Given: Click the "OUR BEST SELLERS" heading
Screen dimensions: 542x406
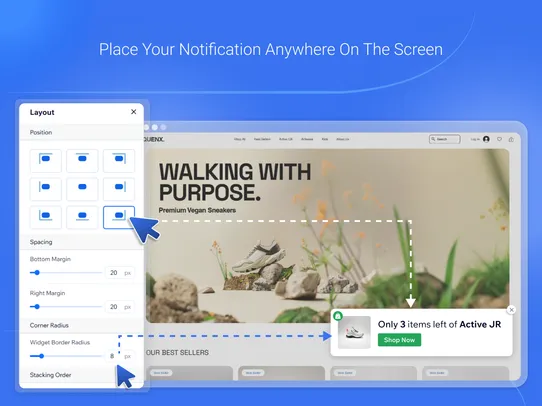Looking at the screenshot, I should click(177, 352).
